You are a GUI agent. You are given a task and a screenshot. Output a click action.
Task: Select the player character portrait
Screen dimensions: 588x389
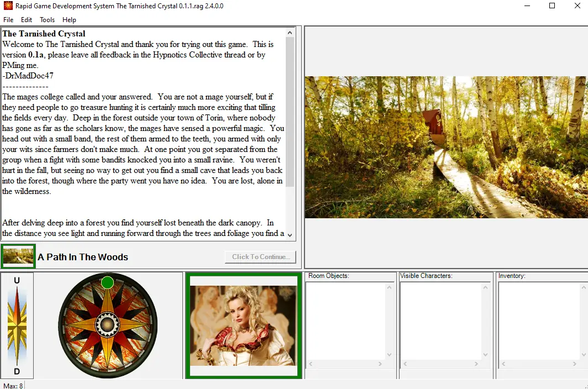click(x=243, y=325)
